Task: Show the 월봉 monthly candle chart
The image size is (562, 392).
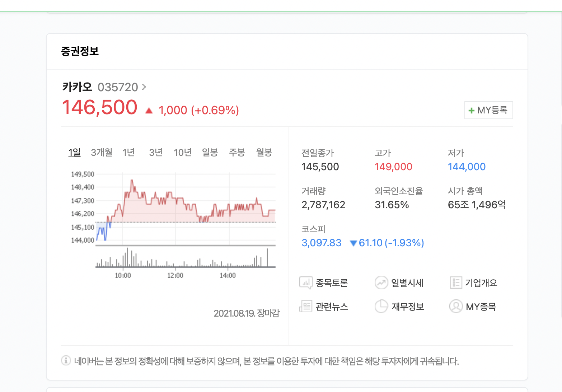Action: point(264,153)
